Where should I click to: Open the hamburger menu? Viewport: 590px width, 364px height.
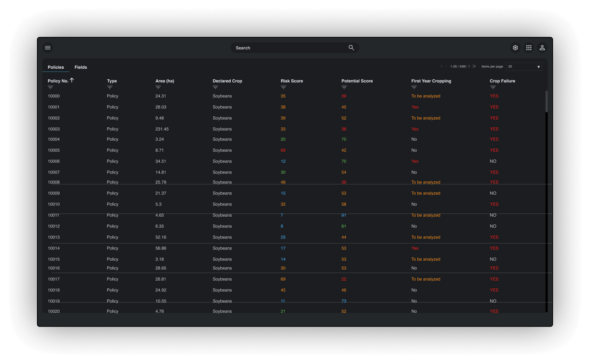point(48,48)
